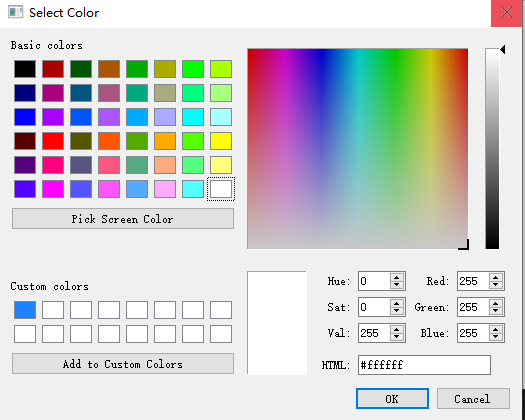Click into the Blue value field
The width and height of the screenshot is (525, 420).
click(473, 333)
